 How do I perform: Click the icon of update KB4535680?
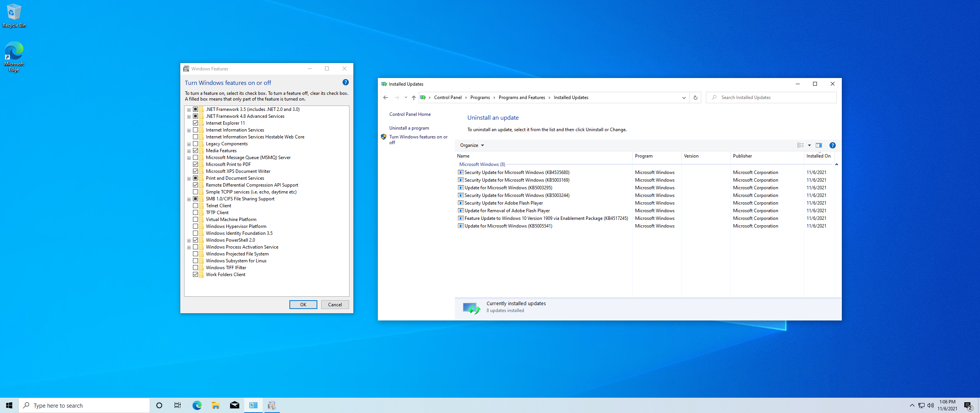tap(461, 172)
